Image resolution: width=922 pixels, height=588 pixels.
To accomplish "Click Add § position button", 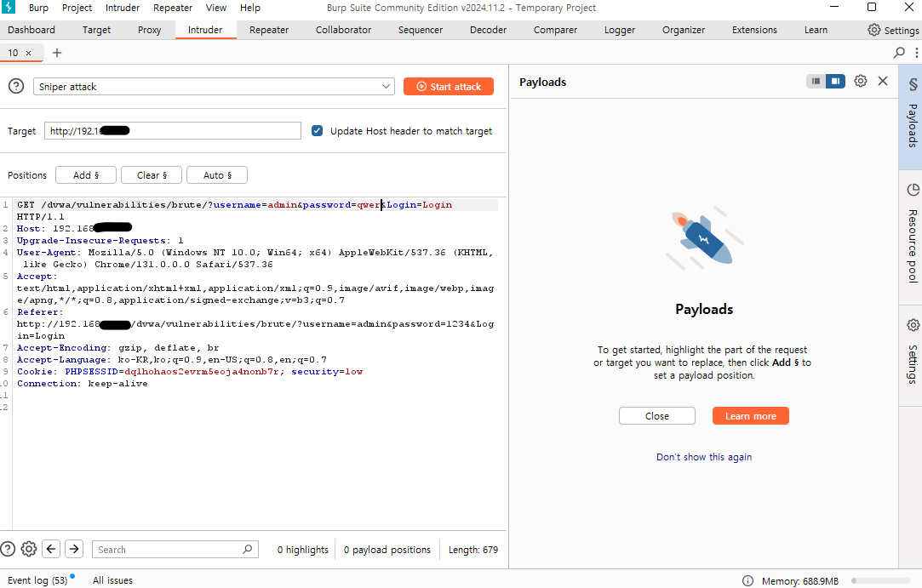I will coord(86,175).
